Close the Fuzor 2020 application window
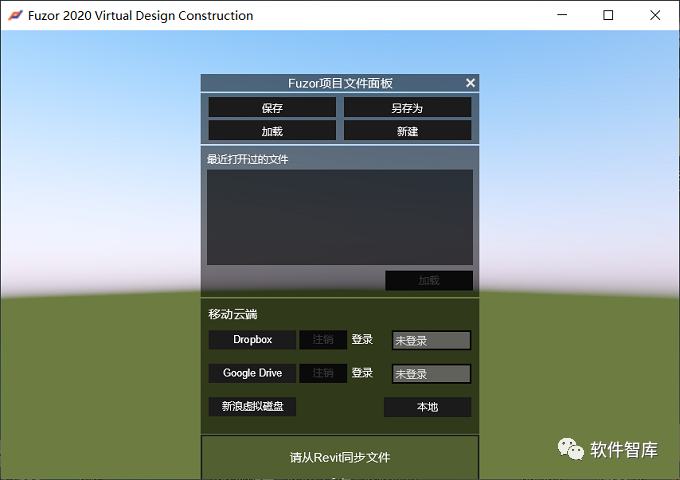The height and width of the screenshot is (480, 680). pos(655,15)
